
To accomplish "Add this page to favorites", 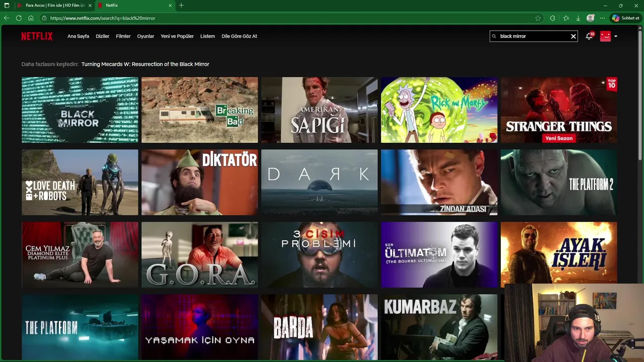I will [538, 18].
